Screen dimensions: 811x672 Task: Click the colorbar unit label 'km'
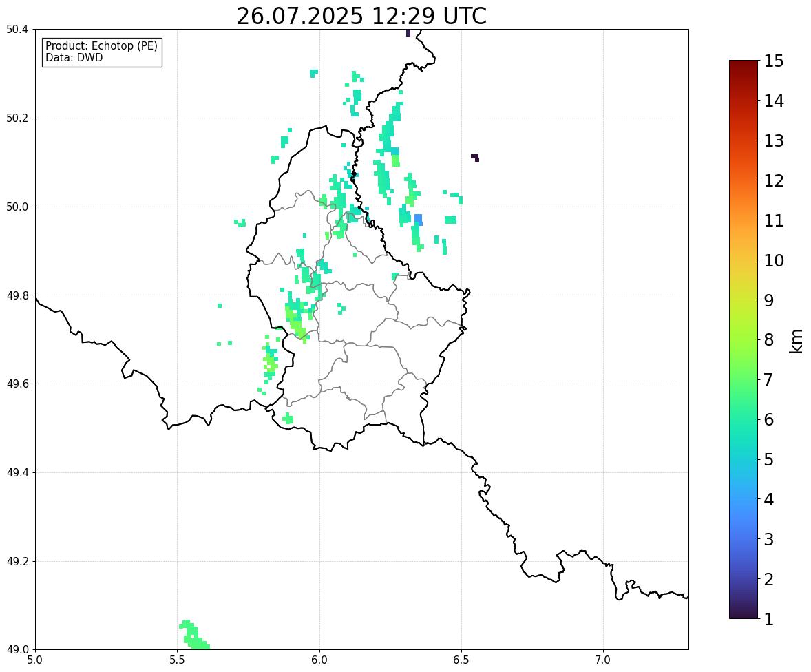pyautogui.click(x=796, y=340)
